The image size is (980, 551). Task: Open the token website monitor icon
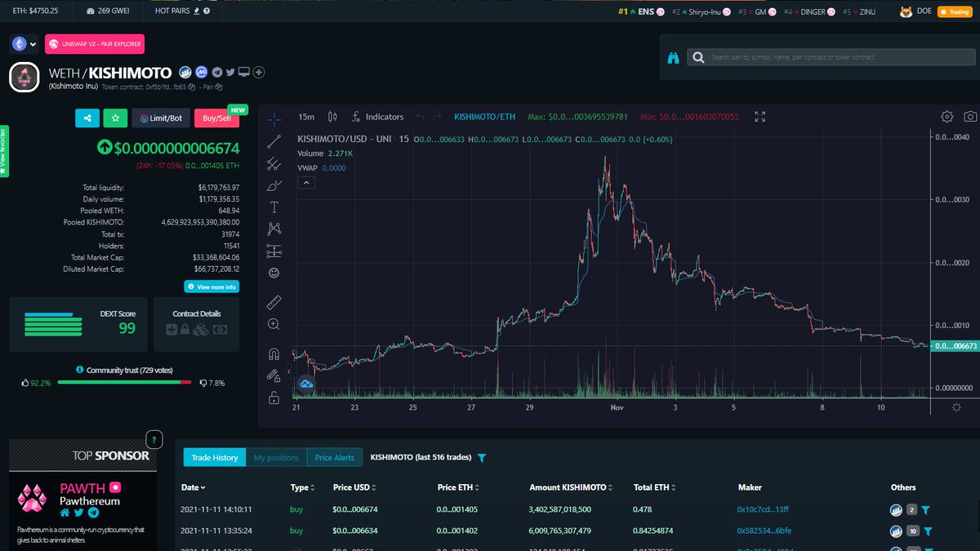[244, 72]
